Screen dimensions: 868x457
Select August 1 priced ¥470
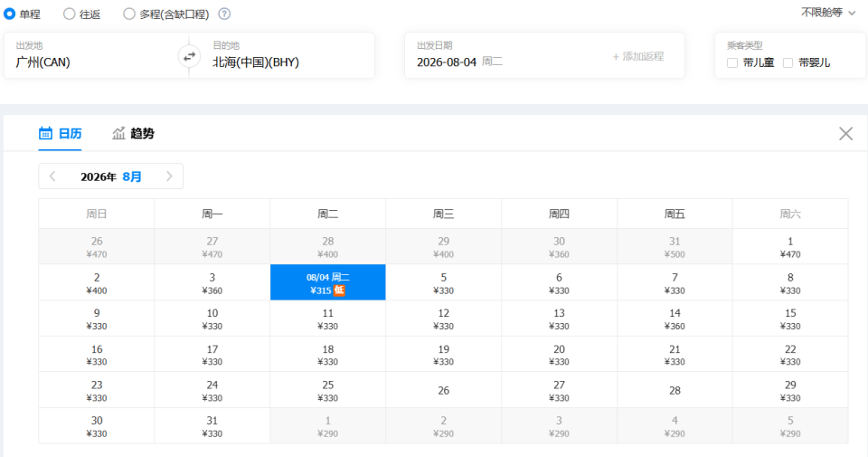point(790,246)
